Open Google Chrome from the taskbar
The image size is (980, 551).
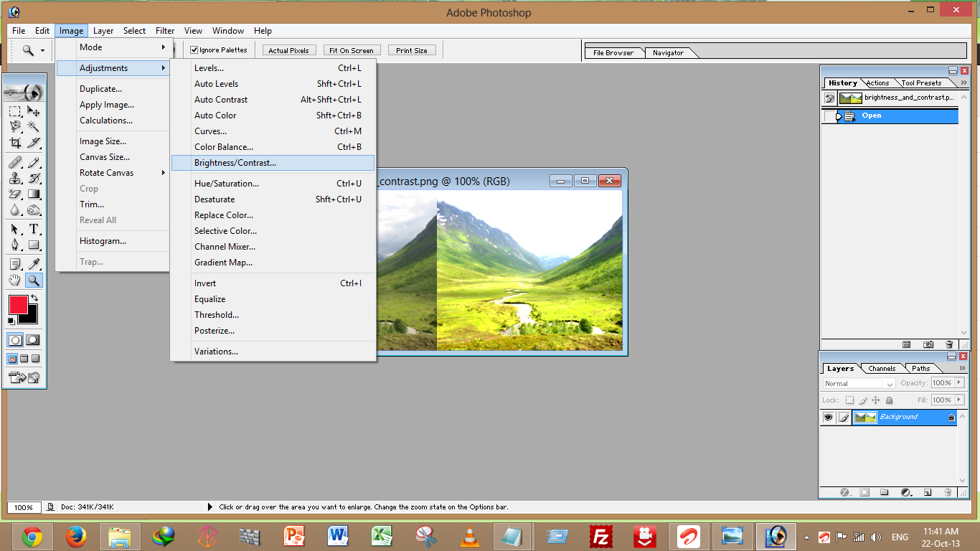pyautogui.click(x=32, y=536)
